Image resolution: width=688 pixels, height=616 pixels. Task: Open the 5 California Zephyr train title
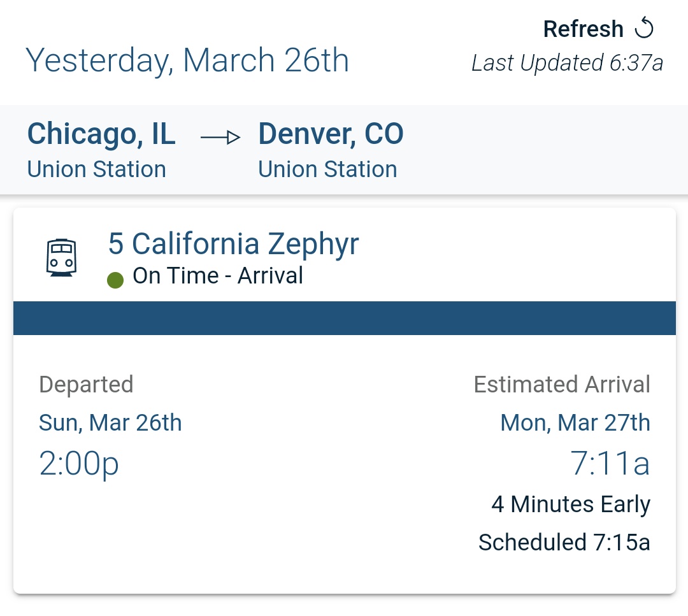point(233,244)
